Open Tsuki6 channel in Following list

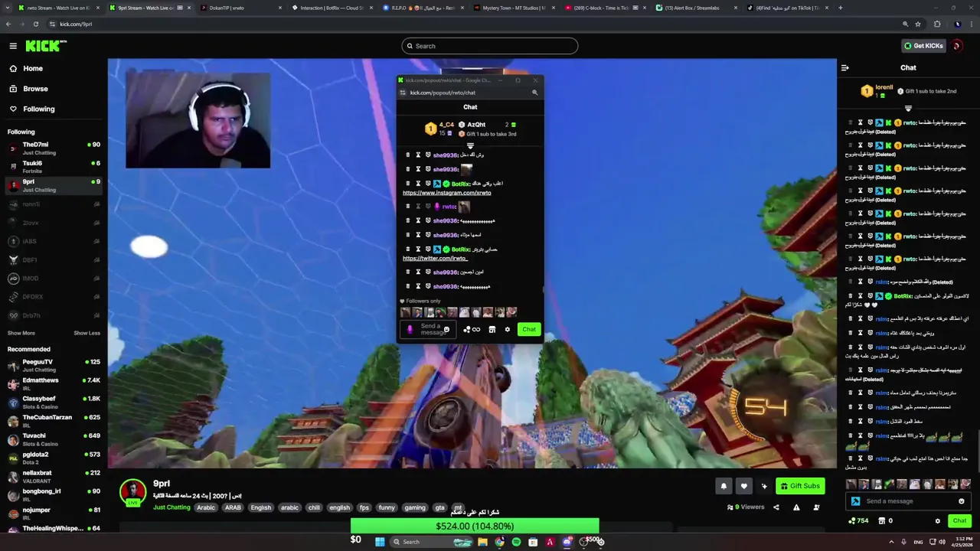(53, 166)
